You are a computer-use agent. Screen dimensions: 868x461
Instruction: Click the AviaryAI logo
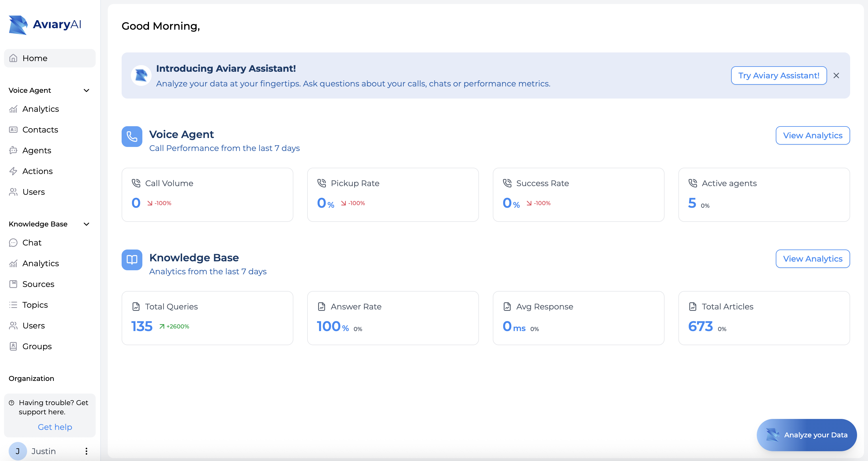pos(45,24)
